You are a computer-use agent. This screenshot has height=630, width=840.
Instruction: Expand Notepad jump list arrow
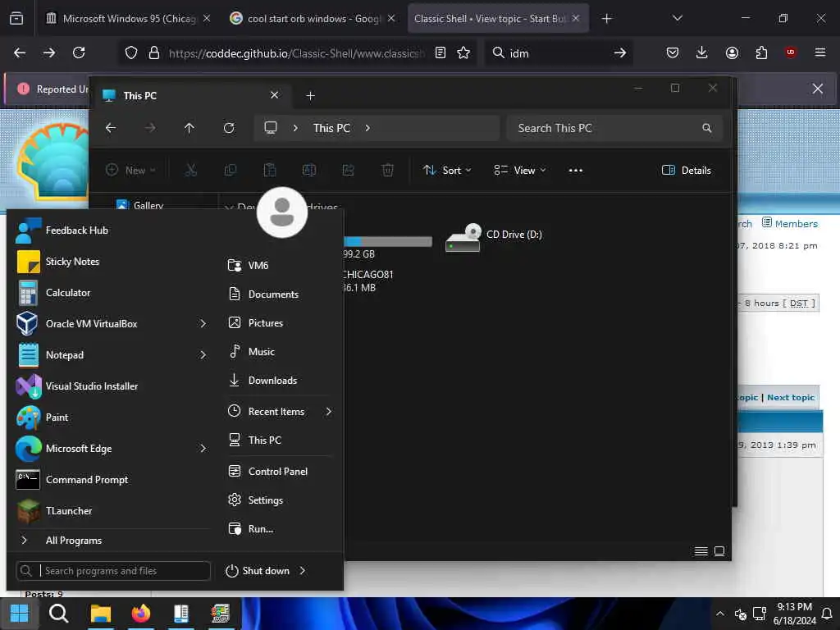pyautogui.click(x=203, y=354)
